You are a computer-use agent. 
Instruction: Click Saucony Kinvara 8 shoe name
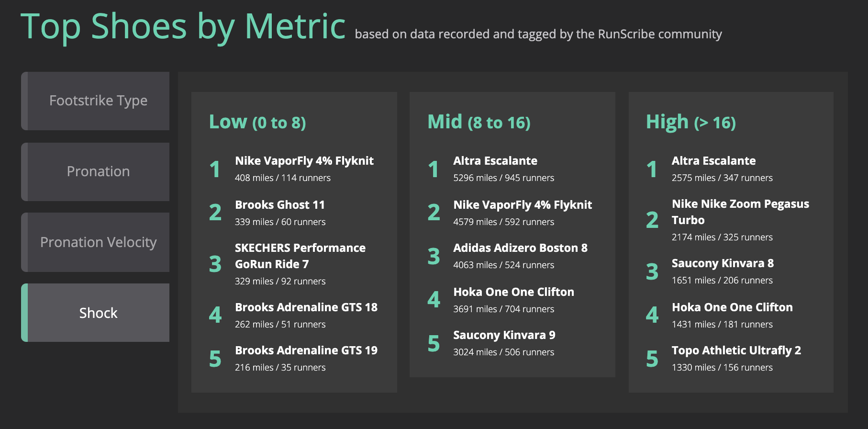(x=723, y=263)
